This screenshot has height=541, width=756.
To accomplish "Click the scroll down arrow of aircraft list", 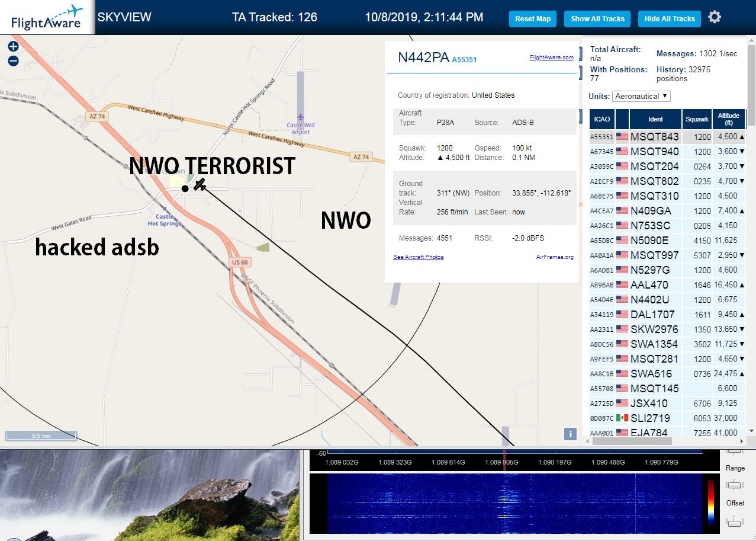I will click(751, 431).
